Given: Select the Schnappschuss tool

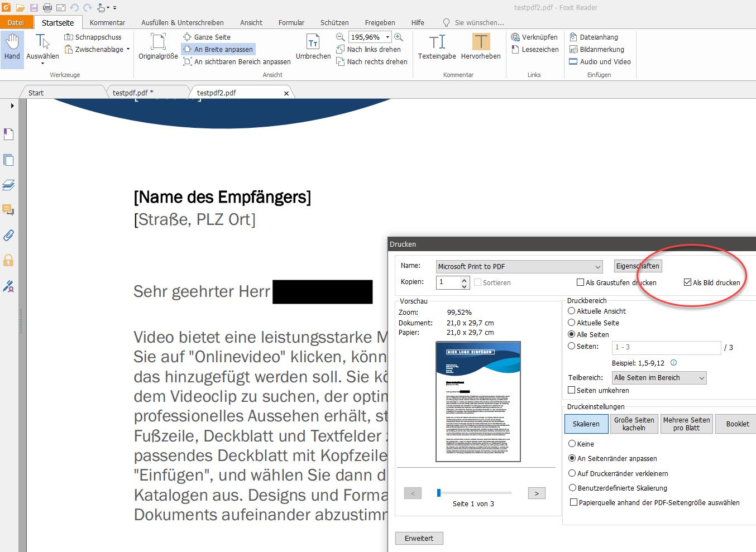Looking at the screenshot, I should 94,36.
